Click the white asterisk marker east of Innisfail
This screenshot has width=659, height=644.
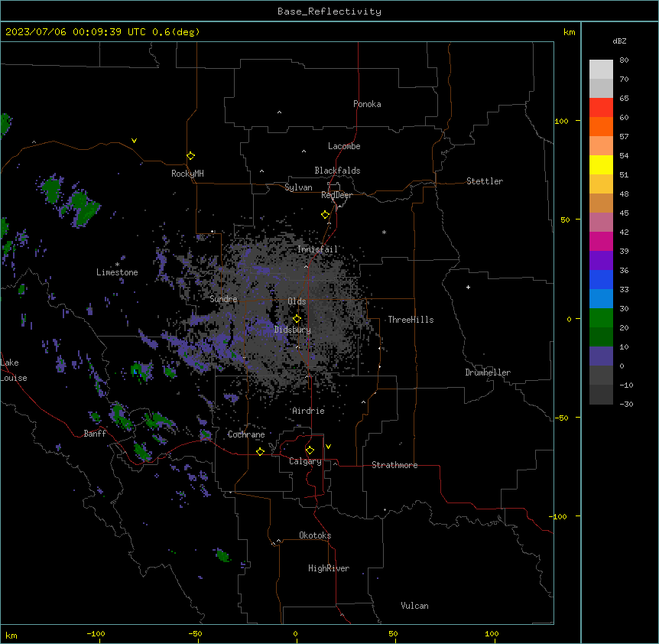coord(384,232)
